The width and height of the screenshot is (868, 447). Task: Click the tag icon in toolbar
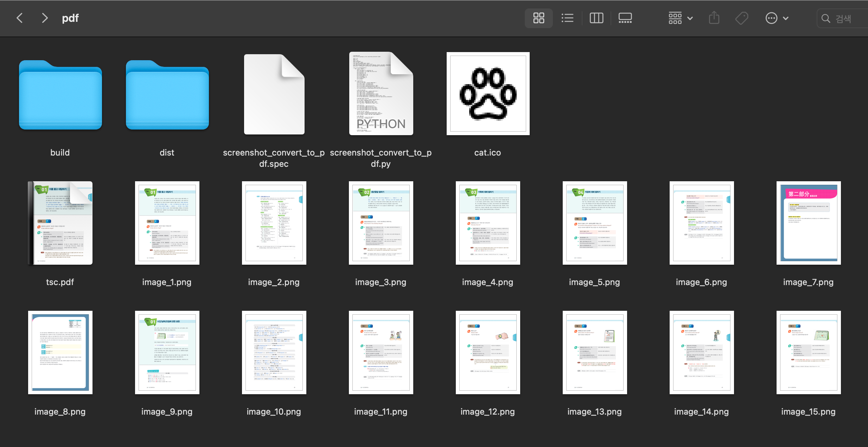[x=742, y=18]
